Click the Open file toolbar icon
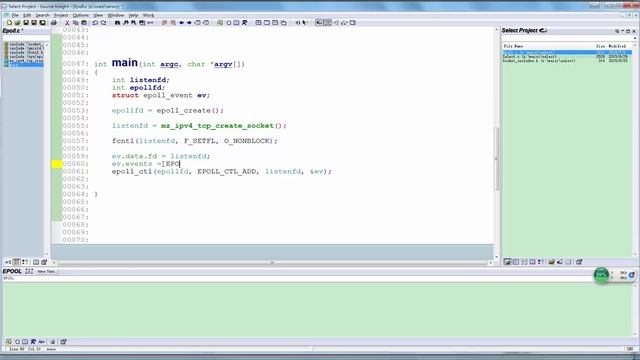640x360 pixels. [x=18, y=23]
